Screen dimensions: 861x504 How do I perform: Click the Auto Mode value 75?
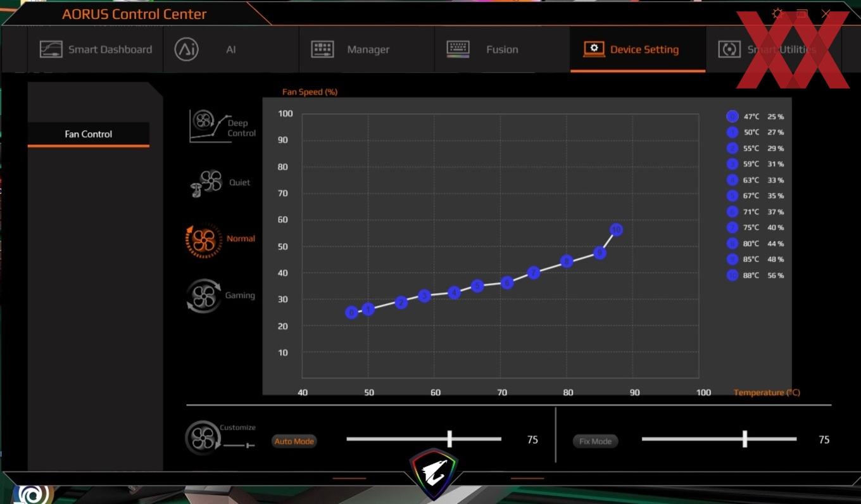tap(532, 439)
